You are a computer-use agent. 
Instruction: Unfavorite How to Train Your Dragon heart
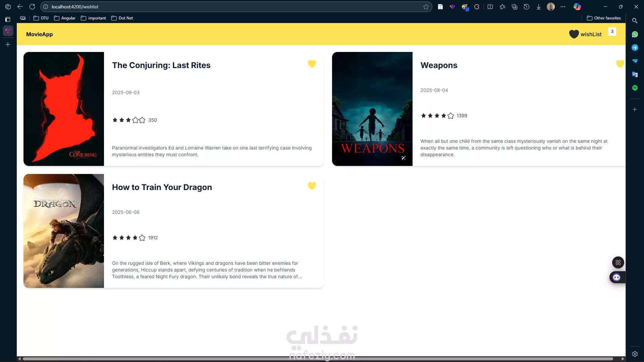(312, 186)
